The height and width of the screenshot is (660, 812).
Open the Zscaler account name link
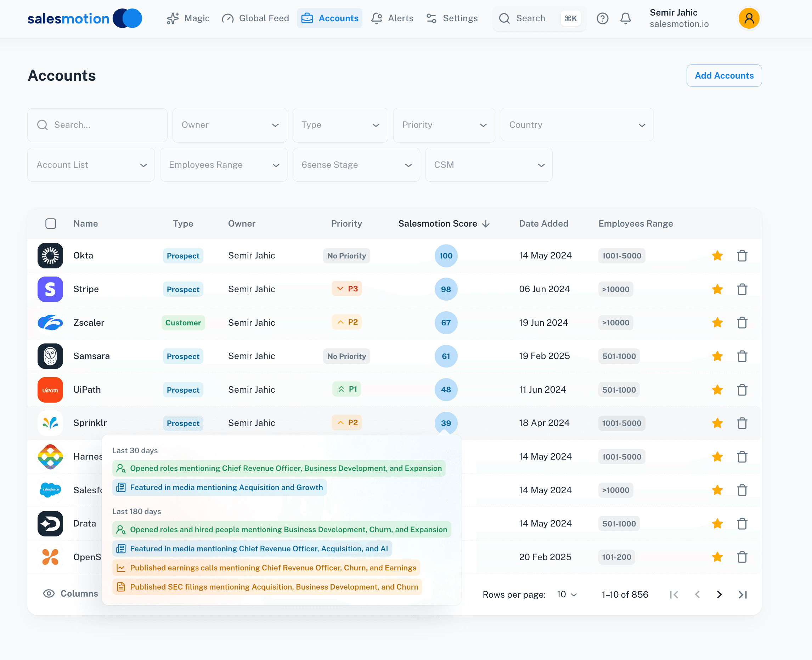tap(89, 323)
